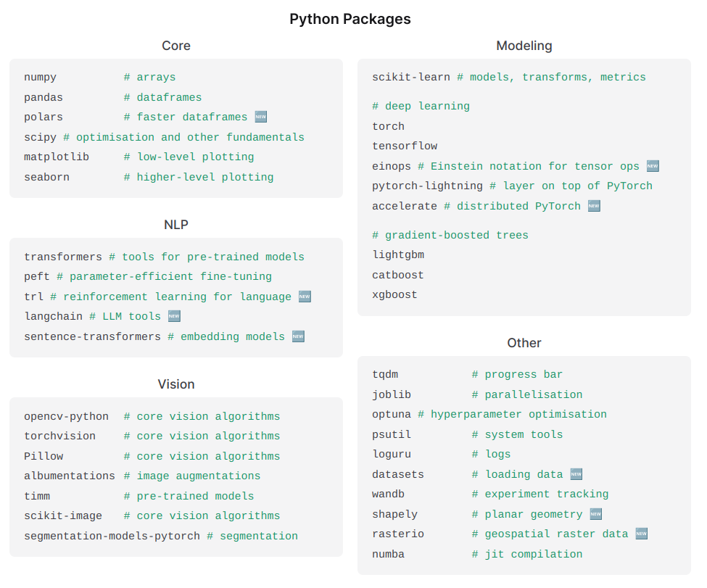Click the NEW badge beside rasterio

click(640, 534)
